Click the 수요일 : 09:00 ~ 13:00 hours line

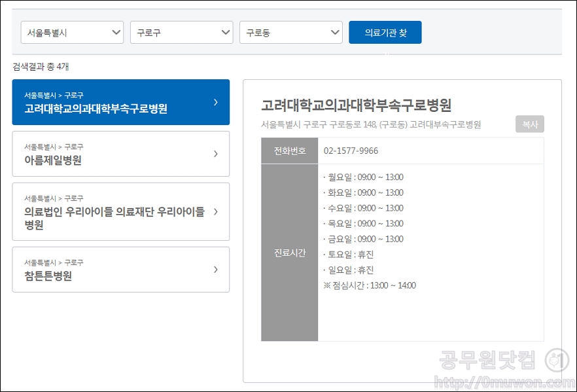[363, 208]
